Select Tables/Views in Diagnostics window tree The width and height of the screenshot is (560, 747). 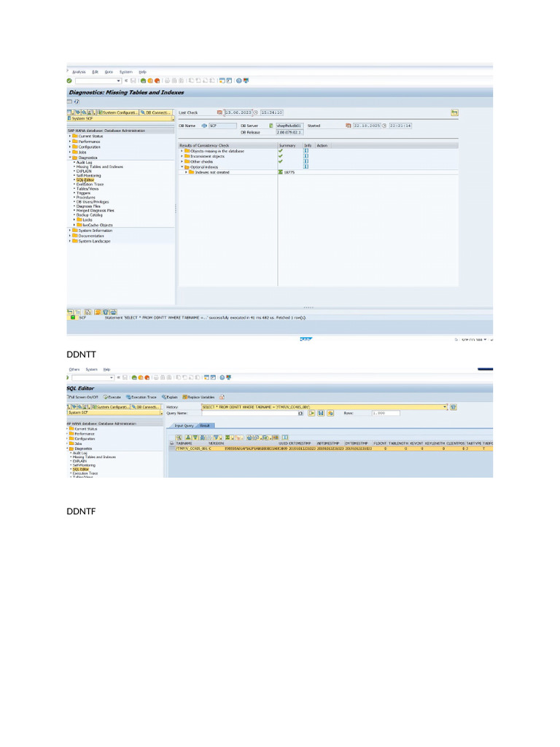click(x=87, y=189)
